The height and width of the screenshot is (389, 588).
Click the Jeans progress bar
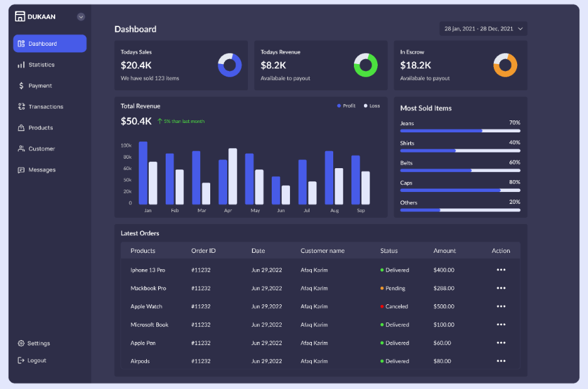pos(460,131)
